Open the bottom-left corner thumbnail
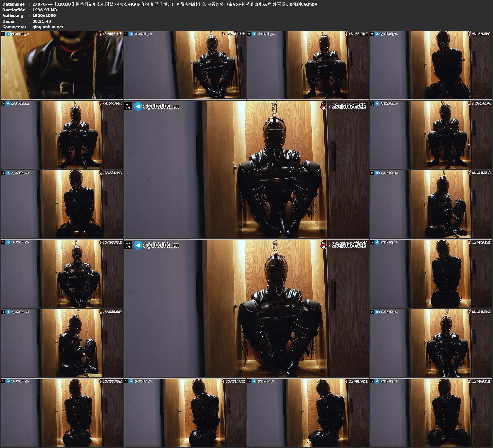 click(62, 412)
